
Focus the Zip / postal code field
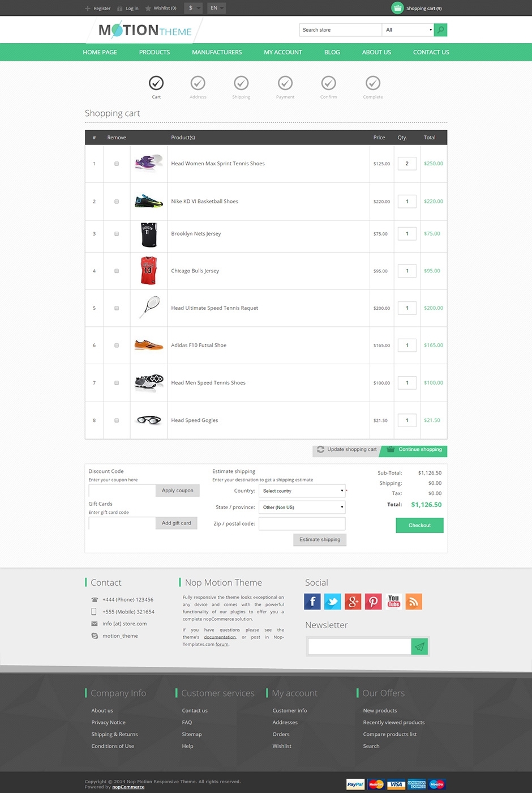302,524
